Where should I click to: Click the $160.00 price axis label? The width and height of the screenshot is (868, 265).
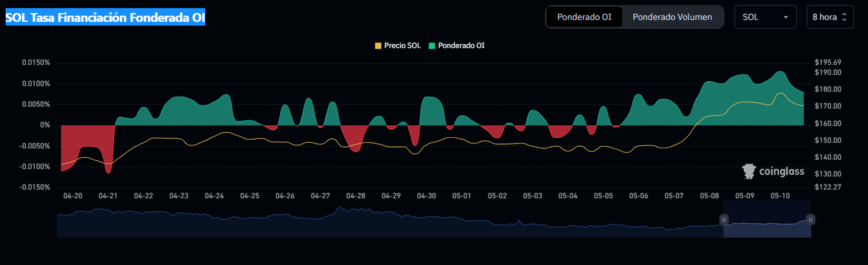click(828, 123)
